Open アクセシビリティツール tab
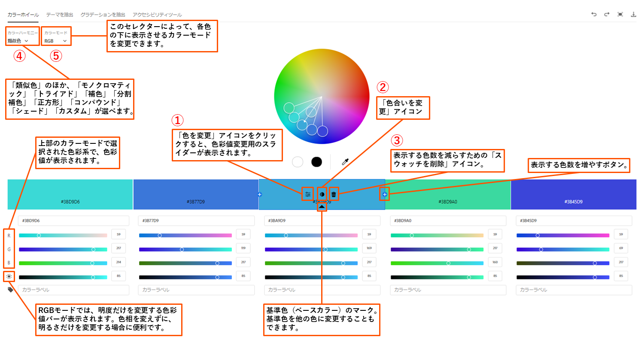 157,14
